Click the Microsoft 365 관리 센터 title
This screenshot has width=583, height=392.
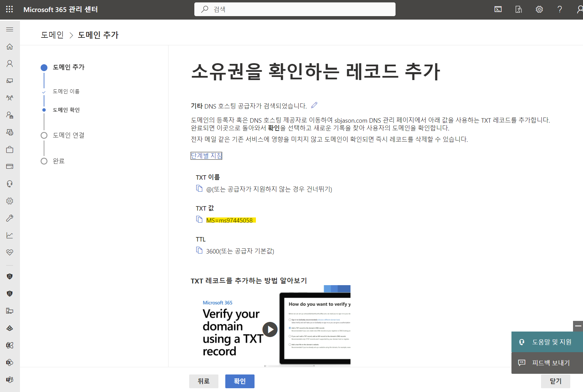[61, 9]
